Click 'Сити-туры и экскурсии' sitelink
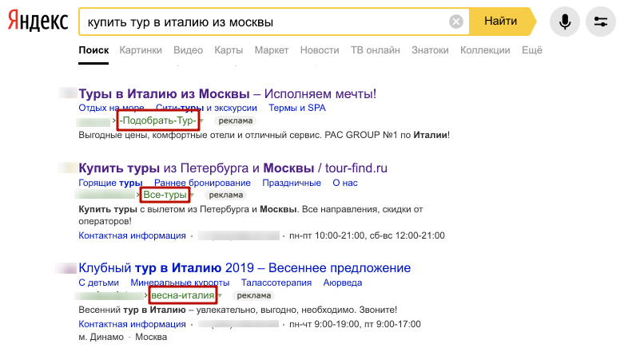This screenshot has height=348, width=644. coord(206,108)
